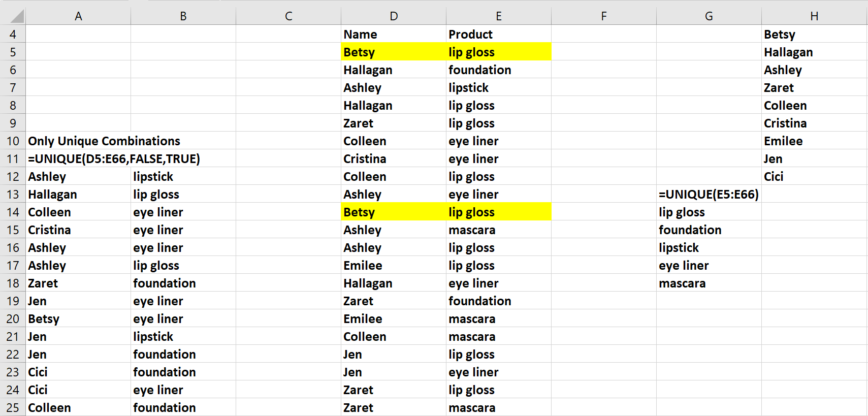Screen dimensions: 868x416
Task: Click the yellow Betsy cell in row 5
Action: click(x=394, y=52)
